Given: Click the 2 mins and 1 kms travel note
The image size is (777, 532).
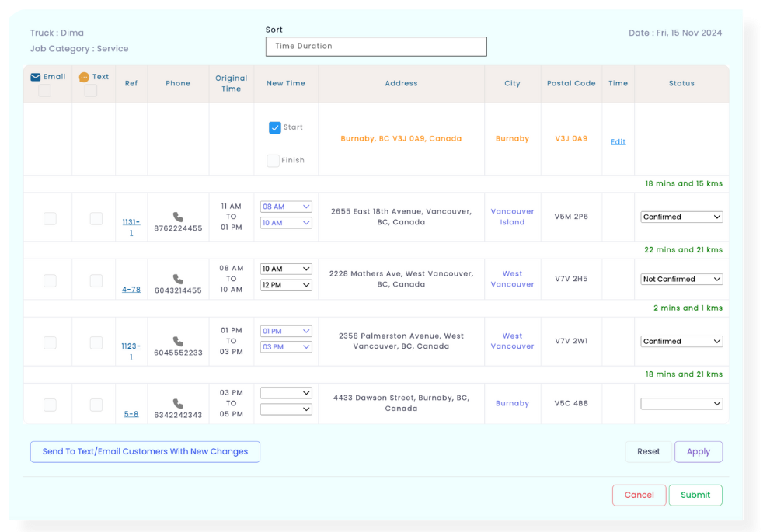Looking at the screenshot, I should click(688, 308).
